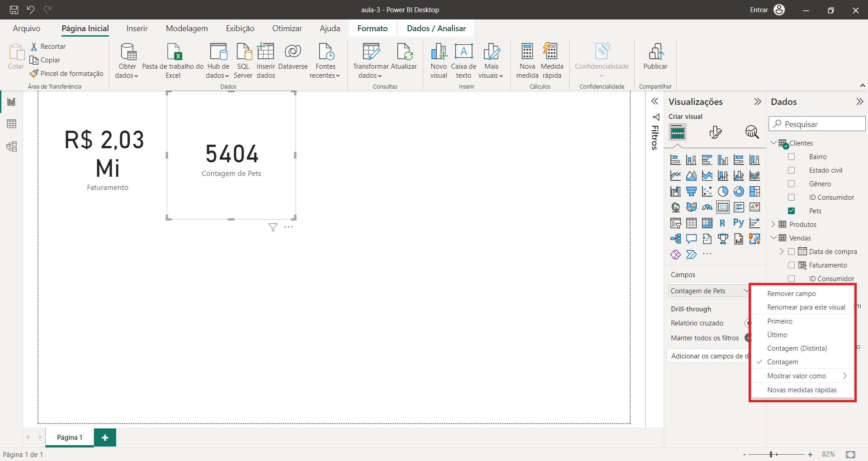Open the Formato ribbon tab
Image resolution: width=868 pixels, height=461 pixels.
coord(373,28)
